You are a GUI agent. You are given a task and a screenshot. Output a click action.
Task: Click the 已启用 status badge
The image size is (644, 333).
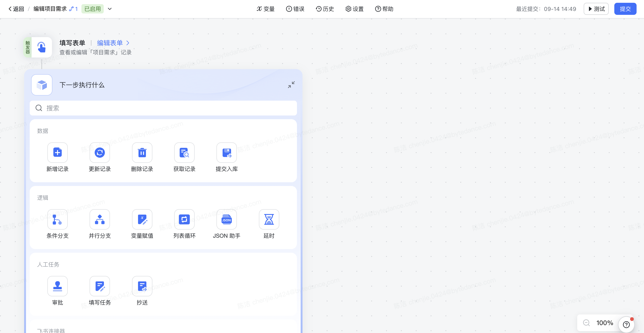[93, 9]
